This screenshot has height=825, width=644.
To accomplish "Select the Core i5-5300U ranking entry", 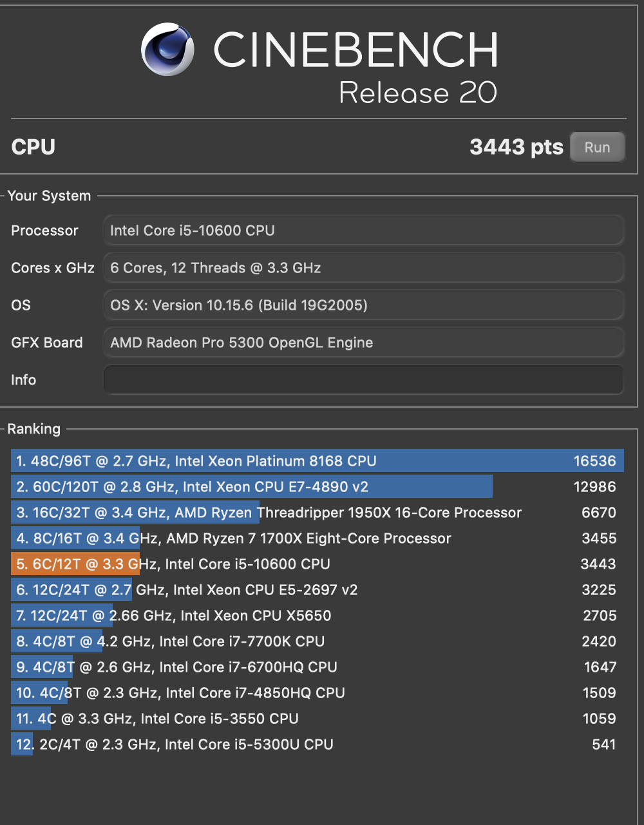I will tap(317, 744).
